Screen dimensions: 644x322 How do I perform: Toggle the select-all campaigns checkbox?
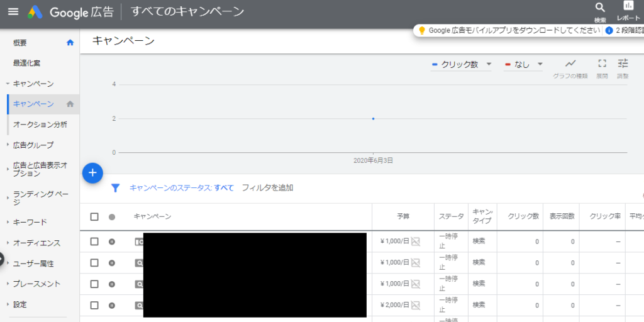tap(94, 216)
